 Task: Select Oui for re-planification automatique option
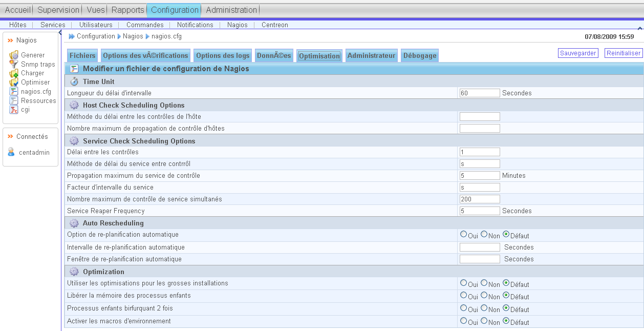[463, 234]
